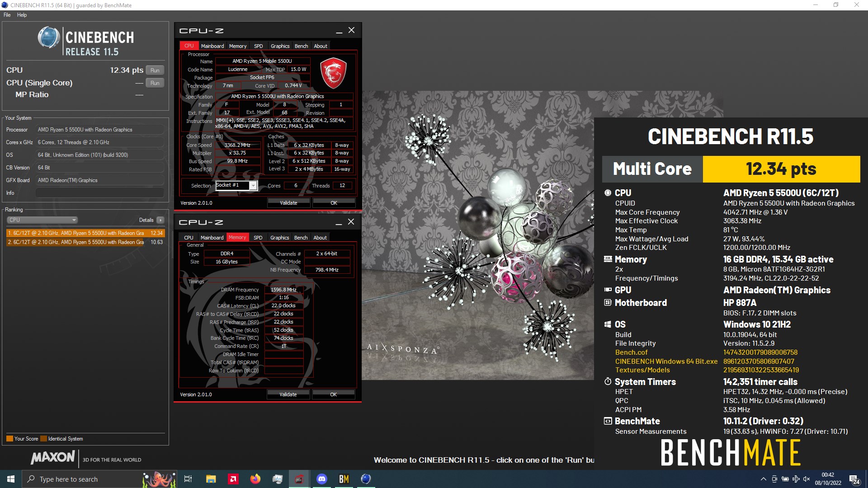
Task: Close the upper CPU-Z window
Action: coord(351,30)
